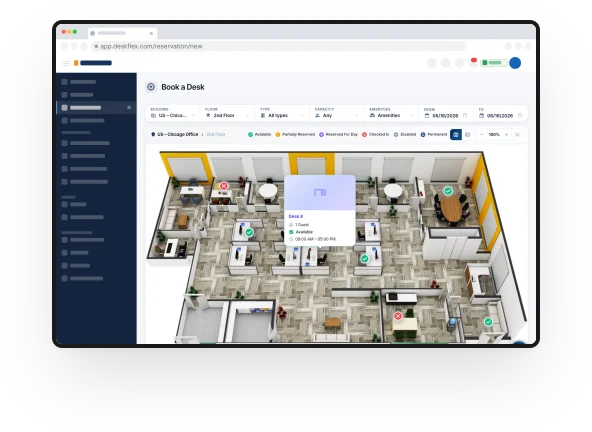Close the browser tab
The image size is (592, 432).
tap(151, 33)
